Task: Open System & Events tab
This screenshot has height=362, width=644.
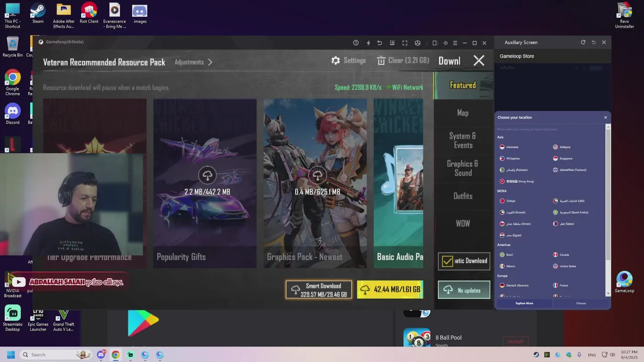Action: (x=463, y=141)
